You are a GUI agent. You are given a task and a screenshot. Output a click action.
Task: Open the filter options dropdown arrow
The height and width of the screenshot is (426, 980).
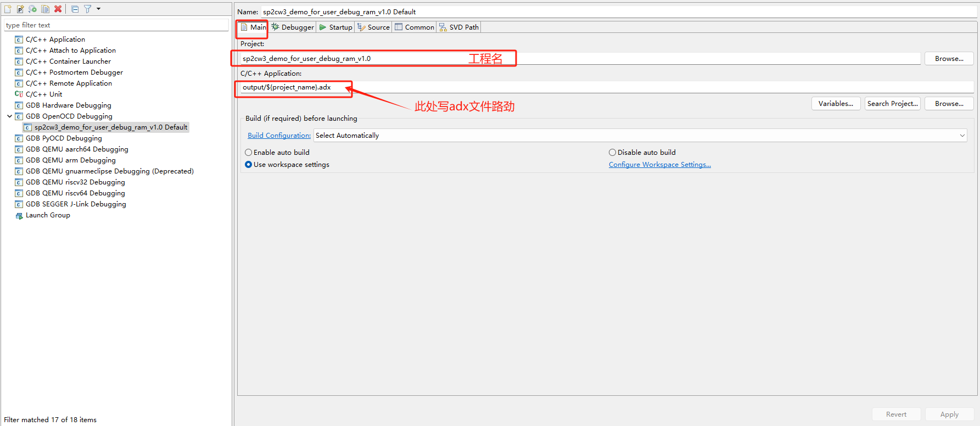coord(99,9)
